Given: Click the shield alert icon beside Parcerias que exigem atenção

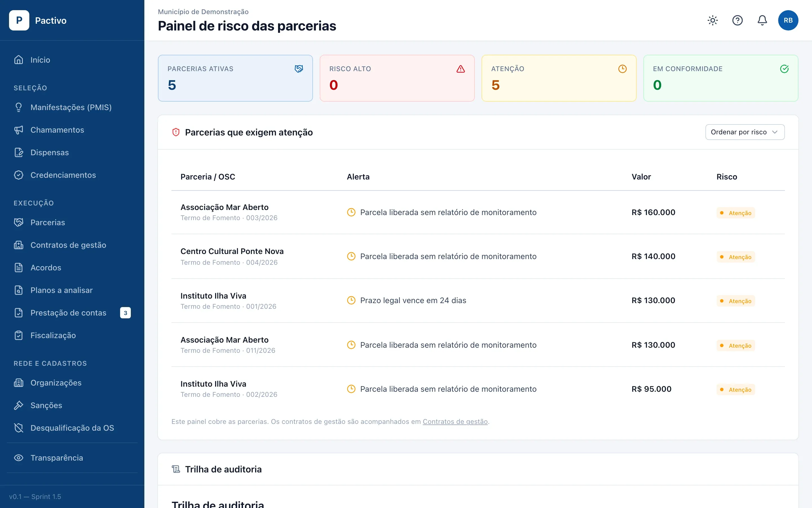Looking at the screenshot, I should click(176, 132).
